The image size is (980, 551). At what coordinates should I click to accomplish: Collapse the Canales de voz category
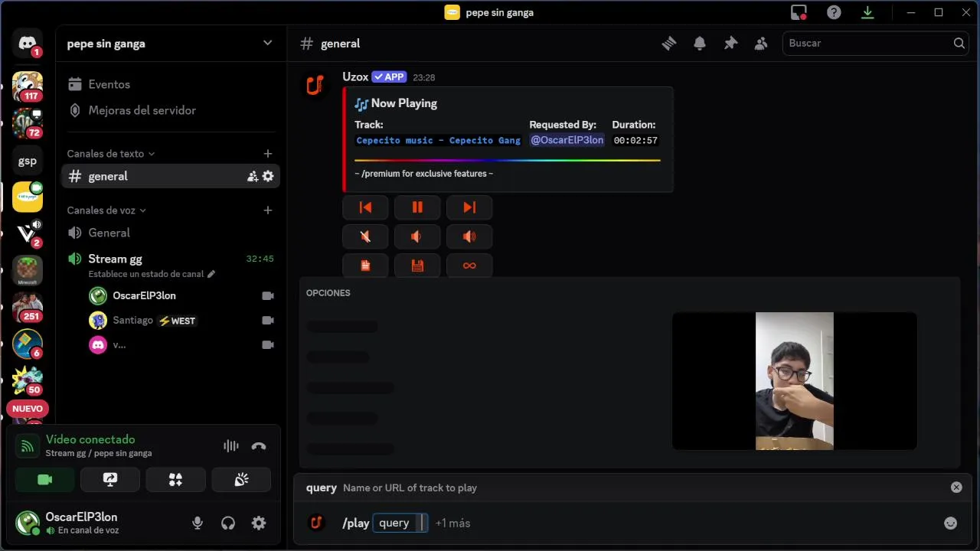106,210
